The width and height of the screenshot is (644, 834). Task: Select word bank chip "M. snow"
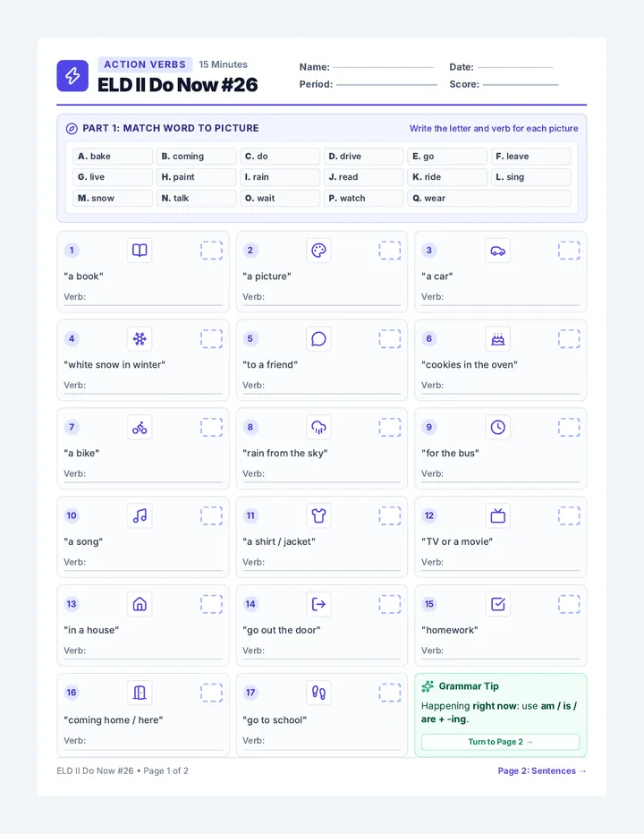[x=113, y=198]
